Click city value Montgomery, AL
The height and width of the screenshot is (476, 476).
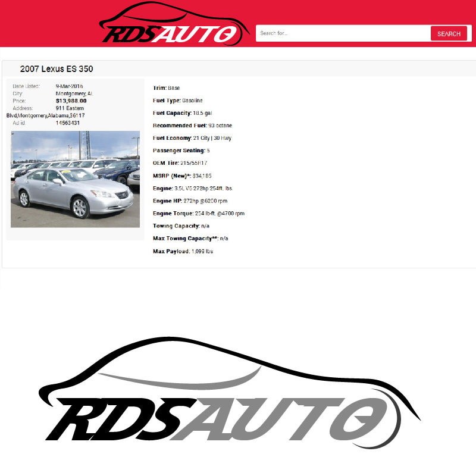coord(74,93)
